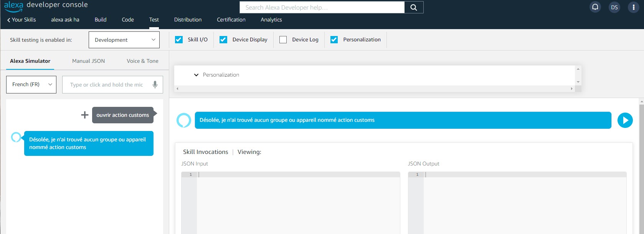Play the Alexa response audio
Image resolution: width=644 pixels, height=234 pixels.
pos(625,120)
